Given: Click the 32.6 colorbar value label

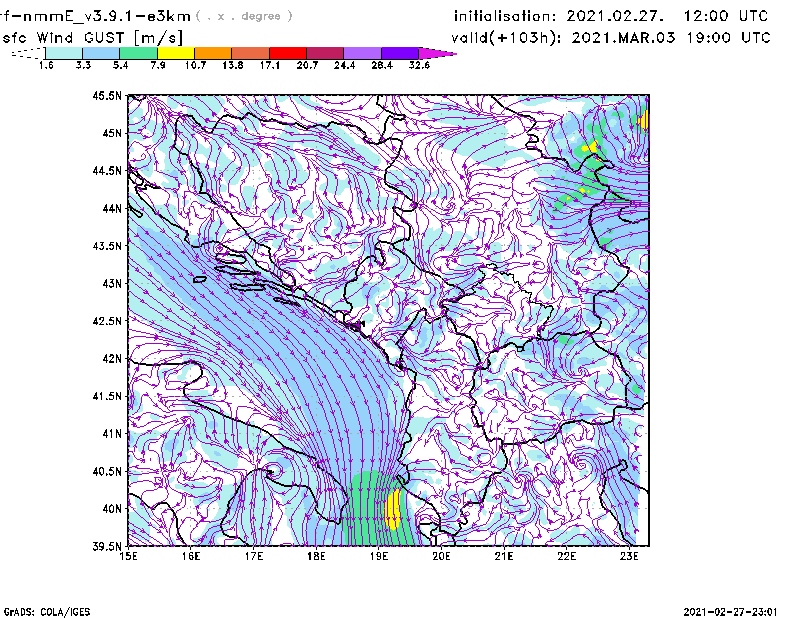Looking at the screenshot, I should 419,65.
